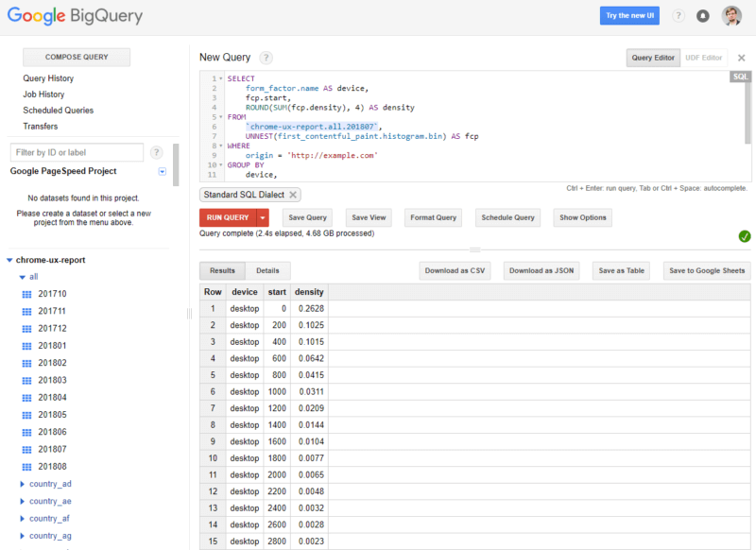
Task: Click table icon for 201711
Action: 27,312
